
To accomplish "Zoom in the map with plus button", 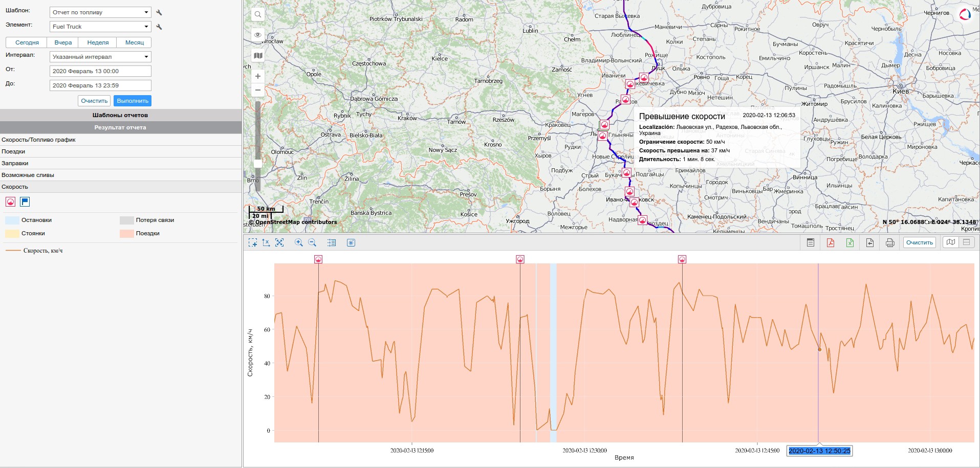I will pos(258,76).
